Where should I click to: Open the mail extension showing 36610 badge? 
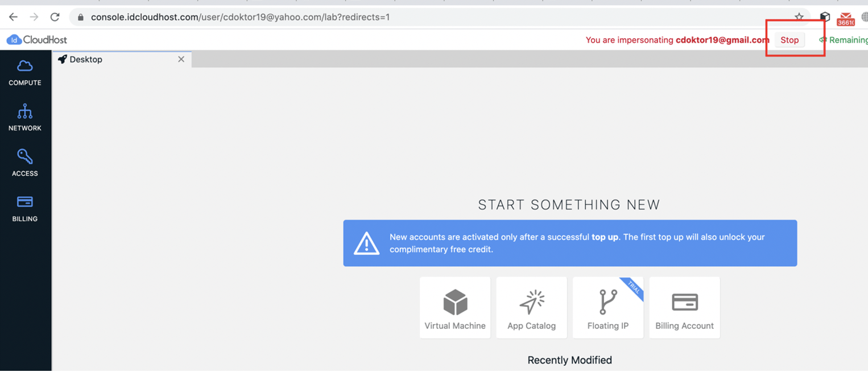846,16
